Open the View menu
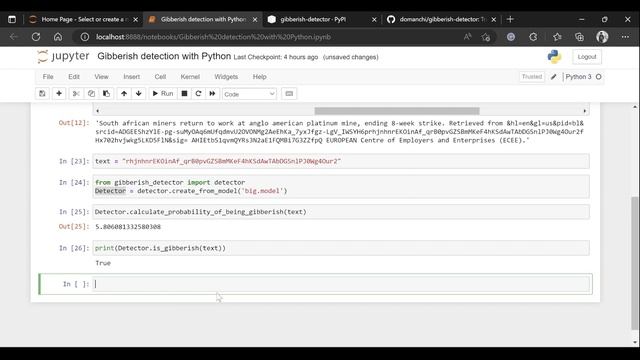Viewport: 640px width, 360px height. click(102, 77)
